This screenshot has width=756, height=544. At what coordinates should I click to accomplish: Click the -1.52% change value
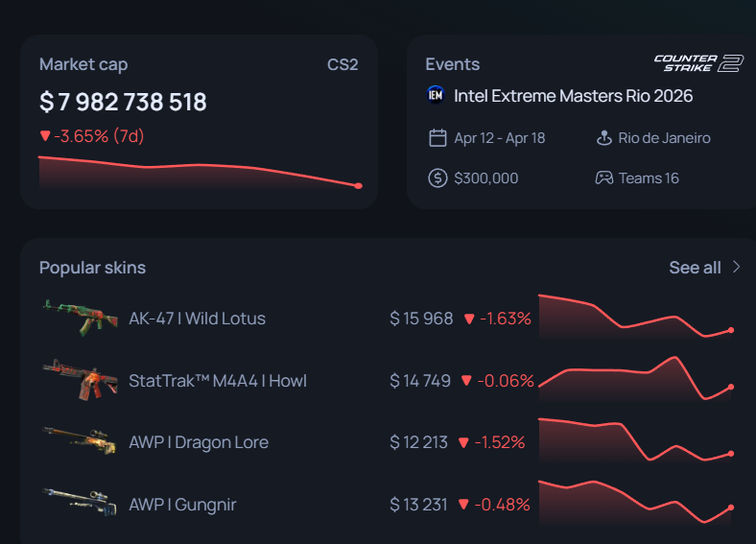[500, 442]
